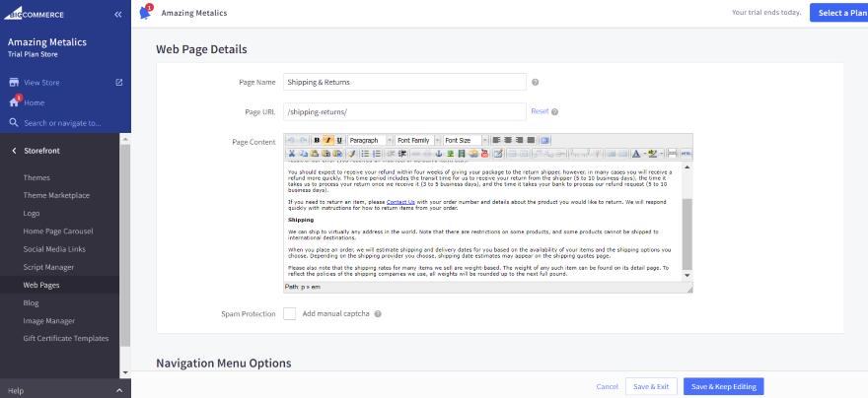Click the Cut scissors icon

pyautogui.click(x=292, y=154)
